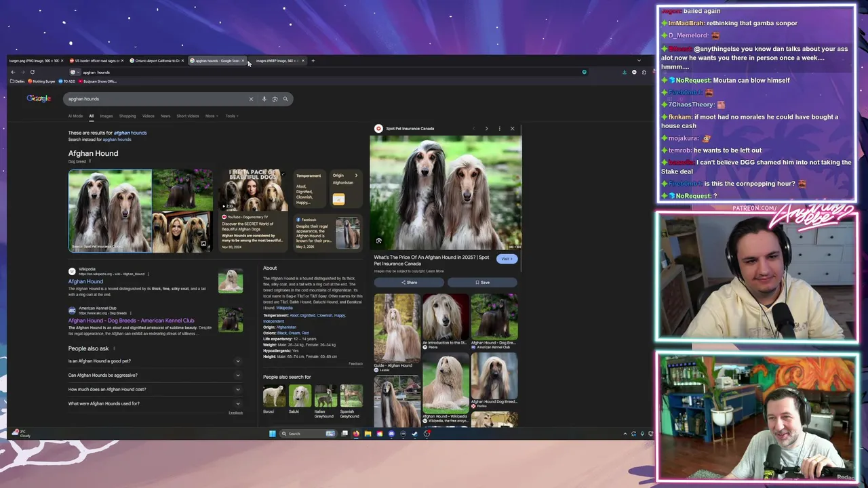Open Bodycam Shows Officer bookmark
This screenshot has height=488, width=868.
click(98, 81)
